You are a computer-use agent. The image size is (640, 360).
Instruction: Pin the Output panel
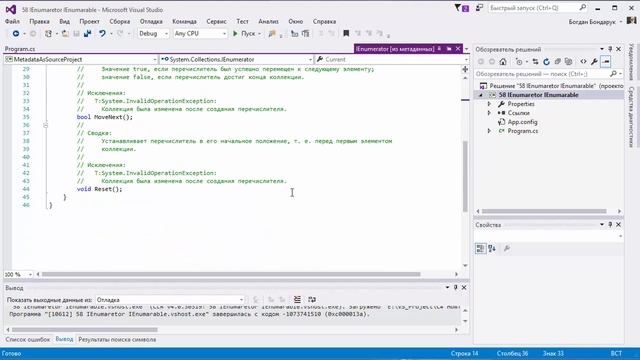[x=456, y=287]
